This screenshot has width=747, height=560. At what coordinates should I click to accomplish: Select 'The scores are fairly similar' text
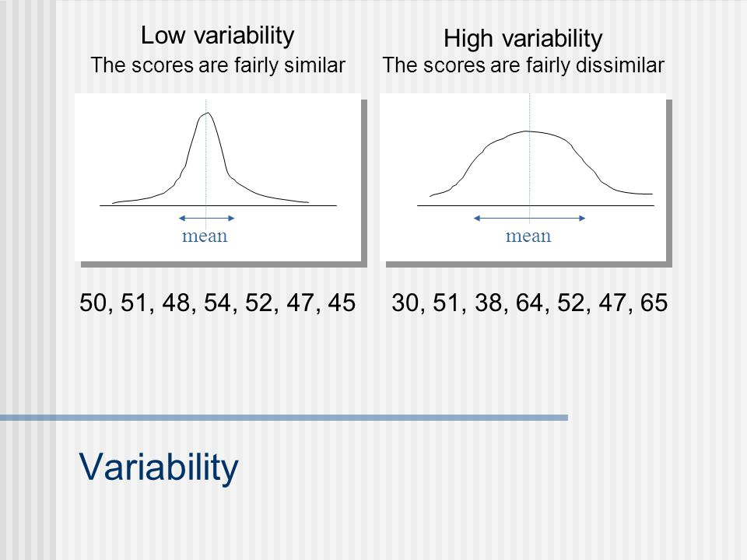point(218,65)
